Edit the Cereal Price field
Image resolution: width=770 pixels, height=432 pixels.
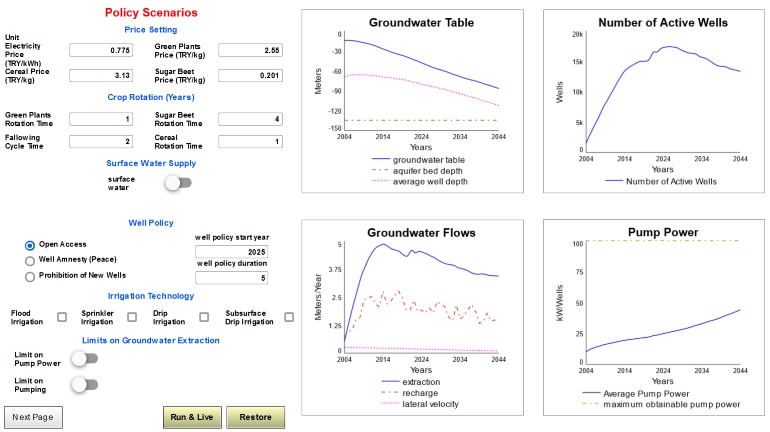point(101,75)
